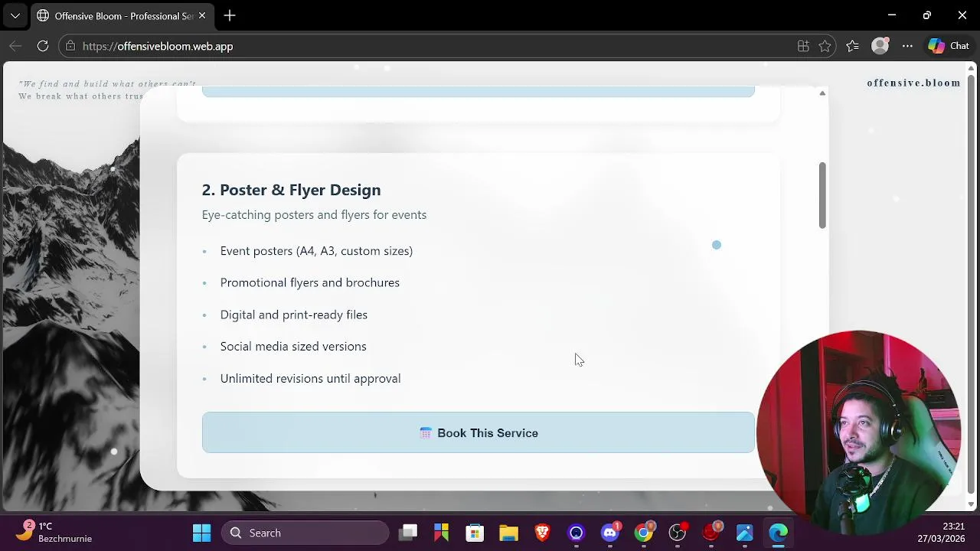
Task: Click "Event posters (A4, A3, custom sizes)" item
Action: pos(316,251)
